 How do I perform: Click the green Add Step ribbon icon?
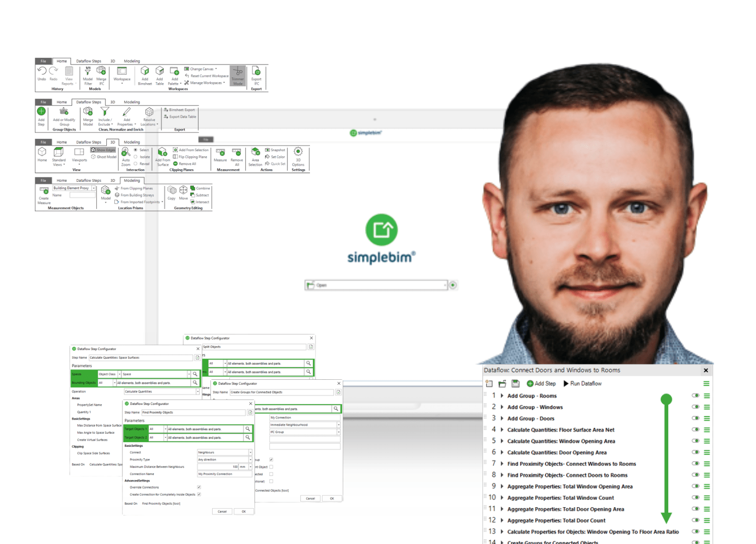(x=41, y=112)
